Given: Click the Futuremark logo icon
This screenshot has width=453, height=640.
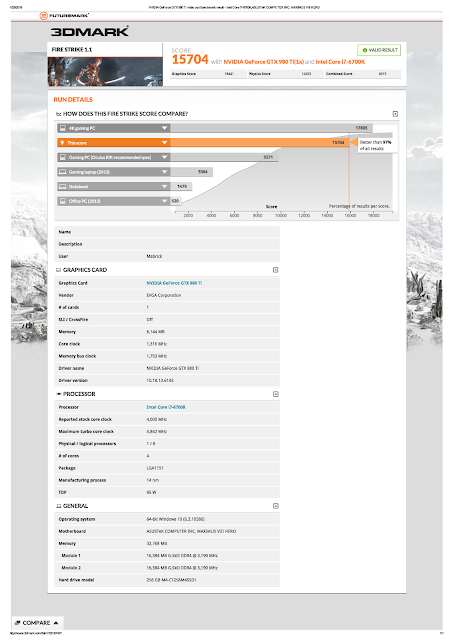Looking at the screenshot, I should point(44,16).
